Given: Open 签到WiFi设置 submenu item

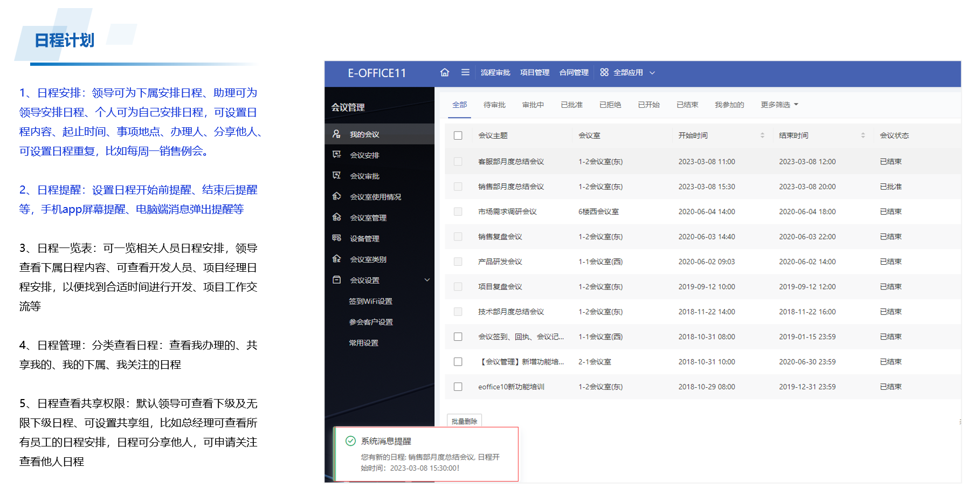Looking at the screenshot, I should (370, 301).
